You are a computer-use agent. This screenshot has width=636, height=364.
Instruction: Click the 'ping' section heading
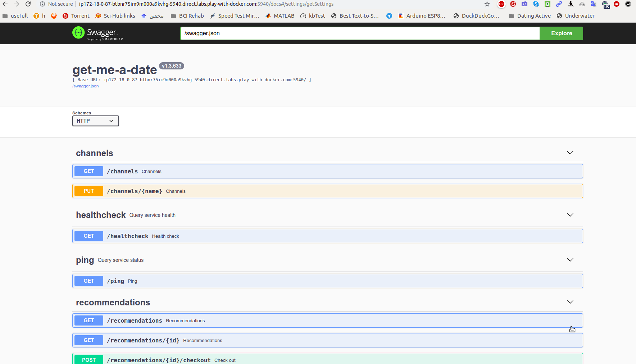point(85,260)
